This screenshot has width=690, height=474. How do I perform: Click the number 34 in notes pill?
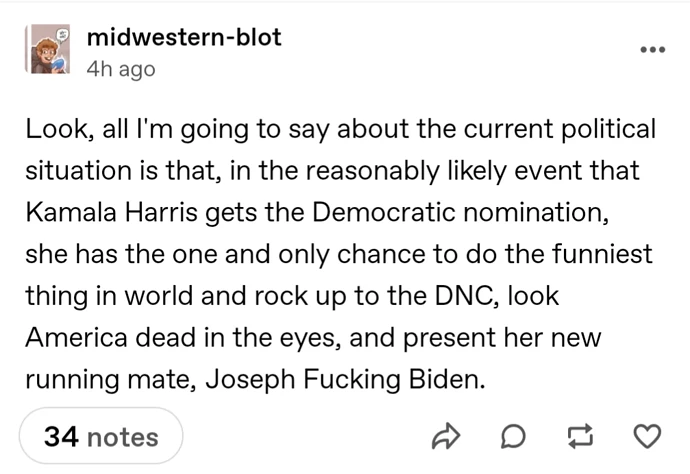click(x=61, y=437)
